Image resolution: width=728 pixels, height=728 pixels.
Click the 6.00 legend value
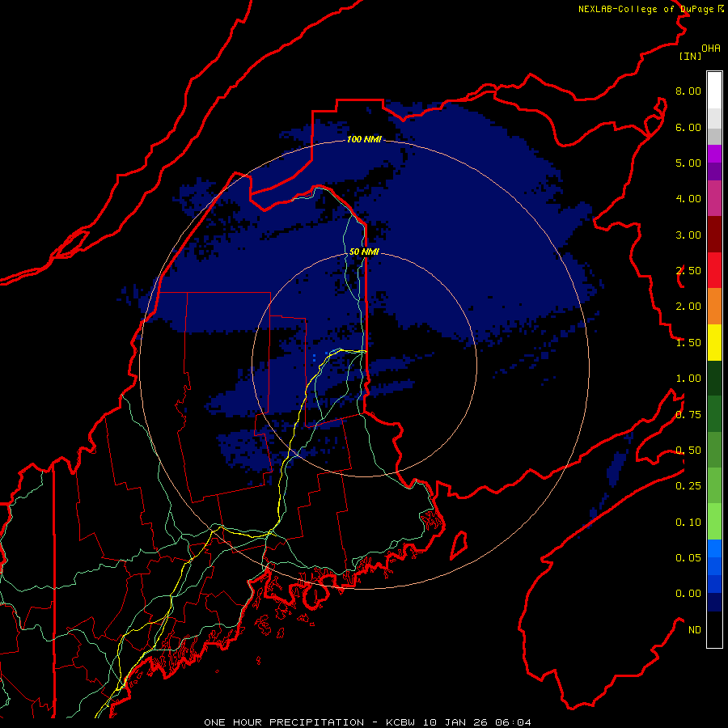(688, 127)
